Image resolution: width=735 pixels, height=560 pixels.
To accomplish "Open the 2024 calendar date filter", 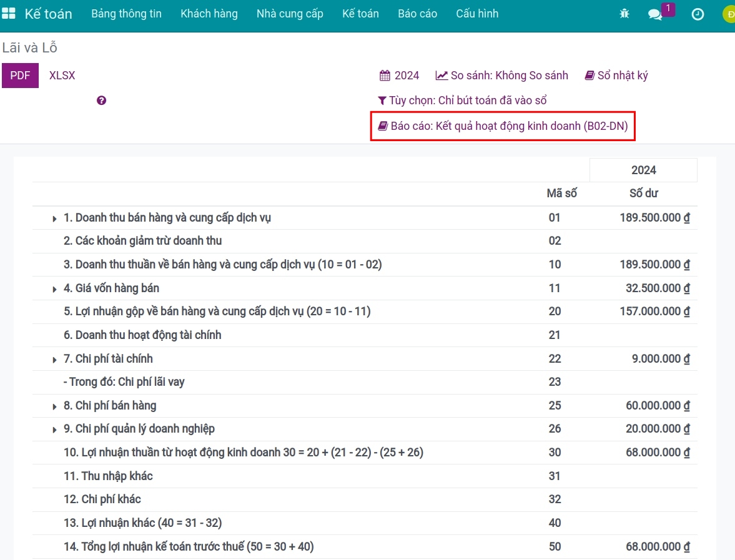I will coord(400,76).
